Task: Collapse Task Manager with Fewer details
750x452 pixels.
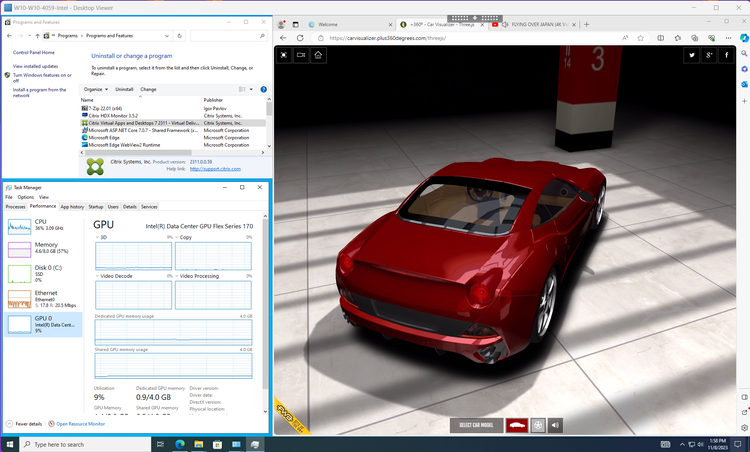Action: coord(24,424)
